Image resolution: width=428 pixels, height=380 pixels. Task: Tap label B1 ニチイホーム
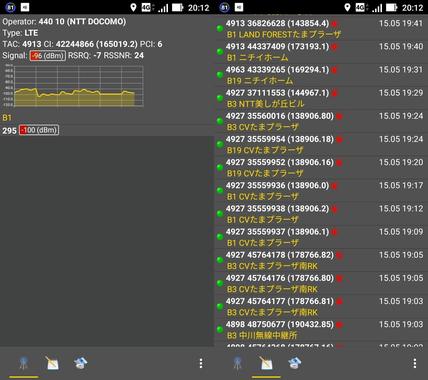[x=257, y=58]
